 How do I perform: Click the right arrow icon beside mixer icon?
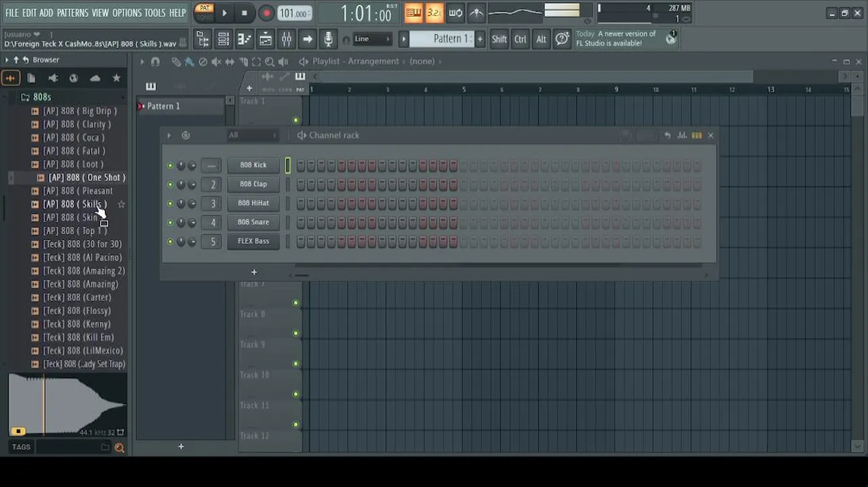(308, 39)
